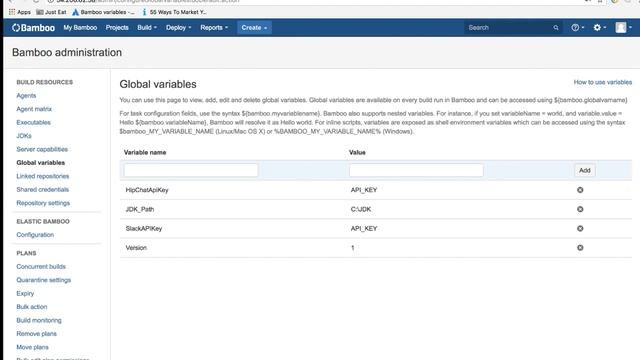
Task: Focus the Value input field
Action: (x=416, y=170)
